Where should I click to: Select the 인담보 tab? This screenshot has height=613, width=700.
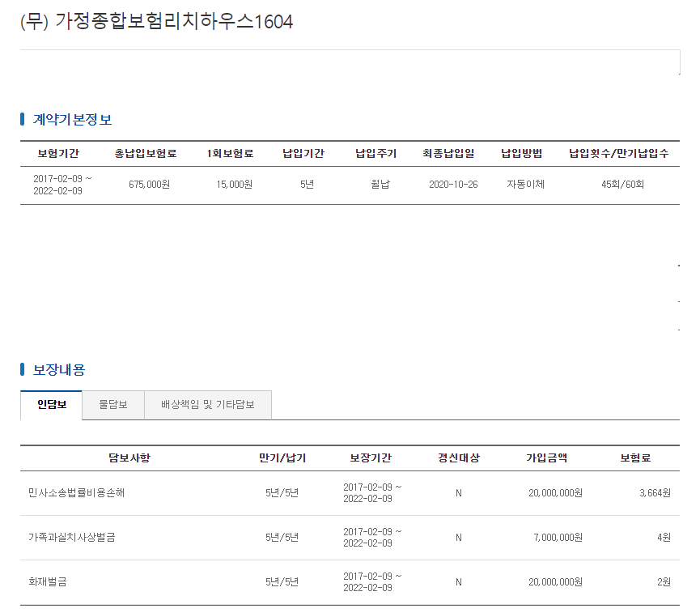tap(51, 405)
